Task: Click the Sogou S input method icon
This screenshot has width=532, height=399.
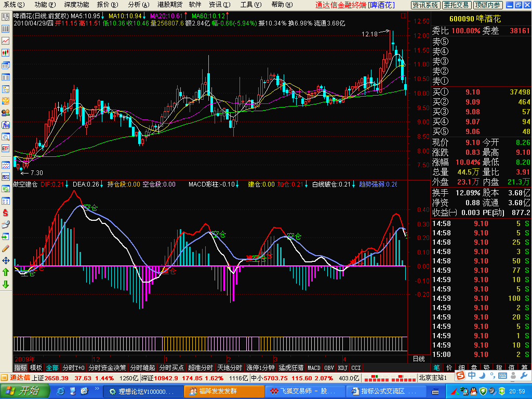Action: pos(460,375)
